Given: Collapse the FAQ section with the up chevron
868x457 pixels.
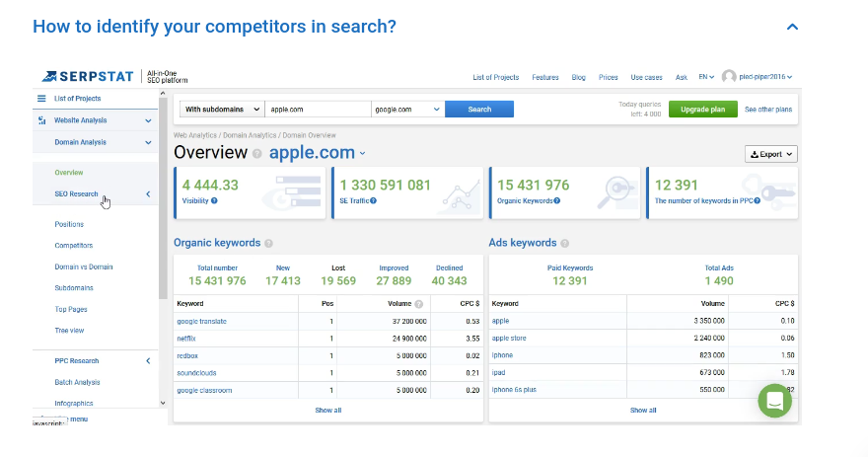Looking at the screenshot, I should coord(793,27).
